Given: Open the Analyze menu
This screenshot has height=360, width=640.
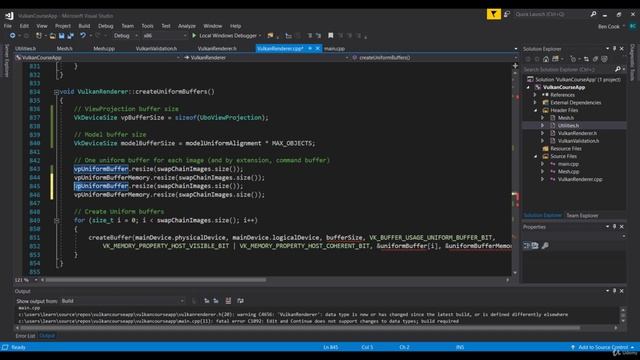Looking at the screenshot, I should point(187,26).
